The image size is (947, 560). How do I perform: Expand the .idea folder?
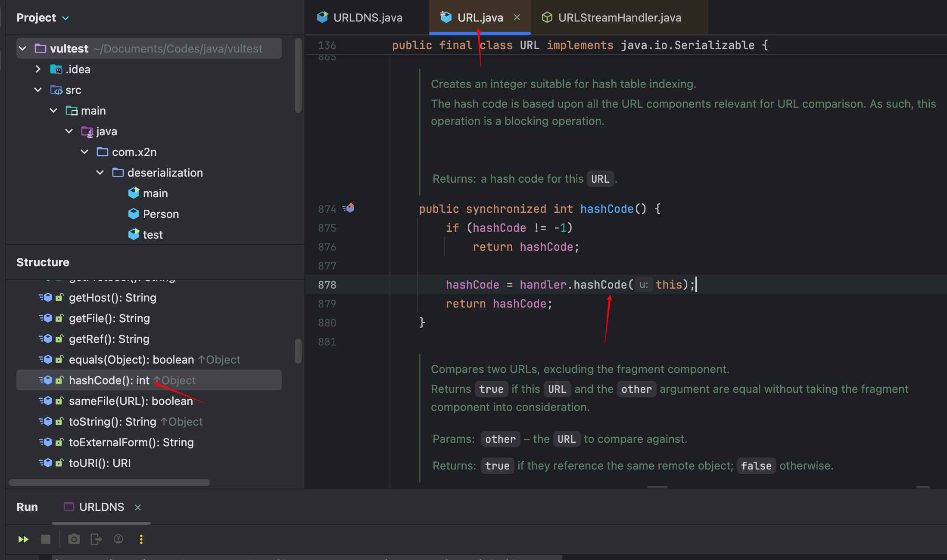[x=38, y=69]
